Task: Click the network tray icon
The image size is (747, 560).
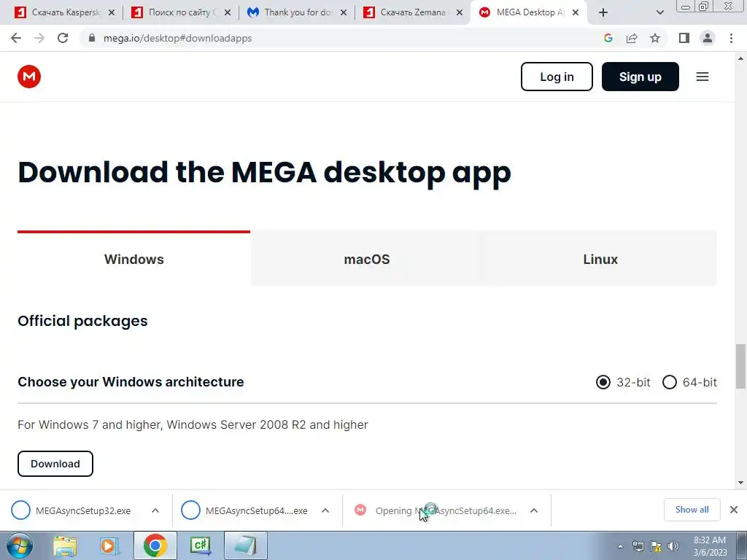Action: coord(638,546)
